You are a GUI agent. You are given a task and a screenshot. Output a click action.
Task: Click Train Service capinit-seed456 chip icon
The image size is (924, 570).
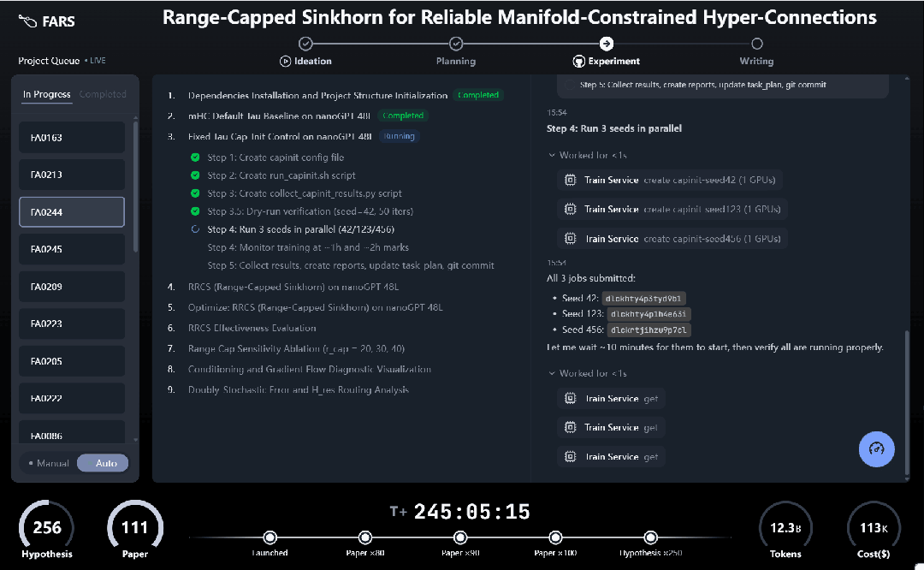coord(569,239)
